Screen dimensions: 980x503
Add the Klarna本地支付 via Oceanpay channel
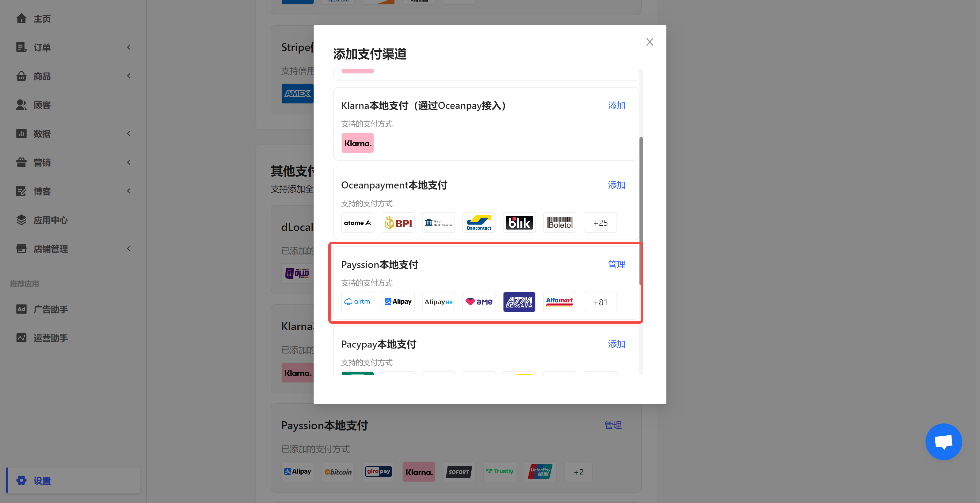pyautogui.click(x=616, y=105)
